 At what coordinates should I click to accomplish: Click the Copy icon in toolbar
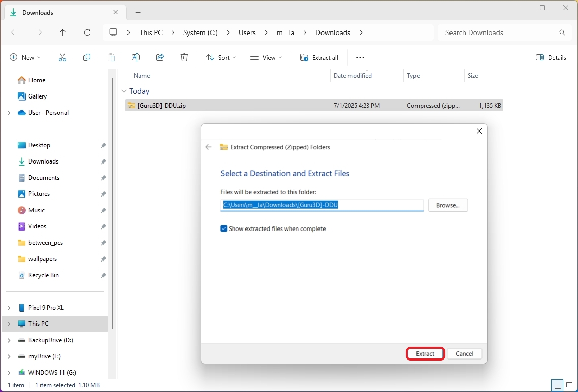coord(87,57)
